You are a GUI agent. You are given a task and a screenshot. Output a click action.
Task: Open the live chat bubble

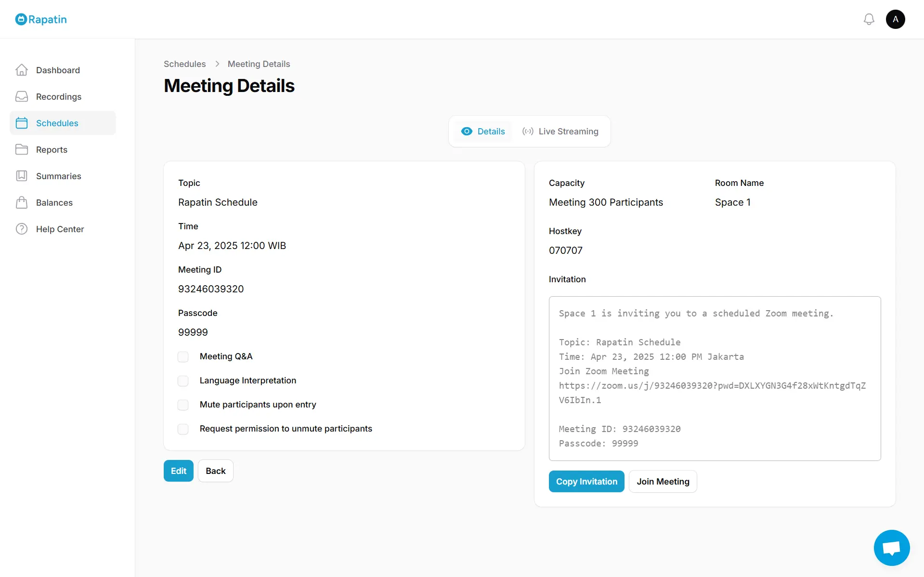pyautogui.click(x=891, y=548)
